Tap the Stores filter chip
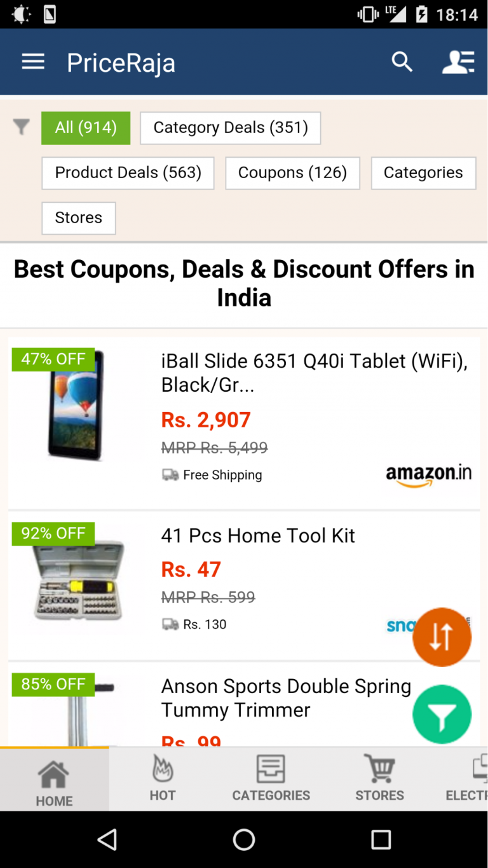This screenshot has width=488, height=868. [x=79, y=218]
